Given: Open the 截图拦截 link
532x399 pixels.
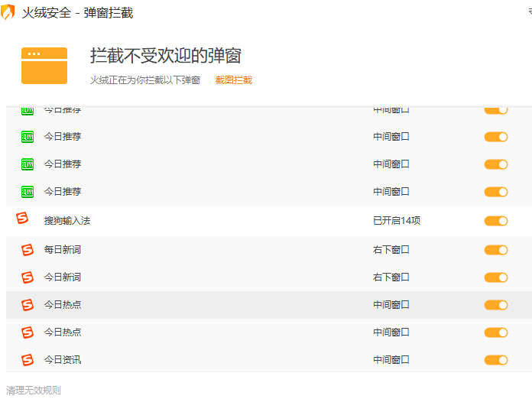Looking at the screenshot, I should coord(233,80).
